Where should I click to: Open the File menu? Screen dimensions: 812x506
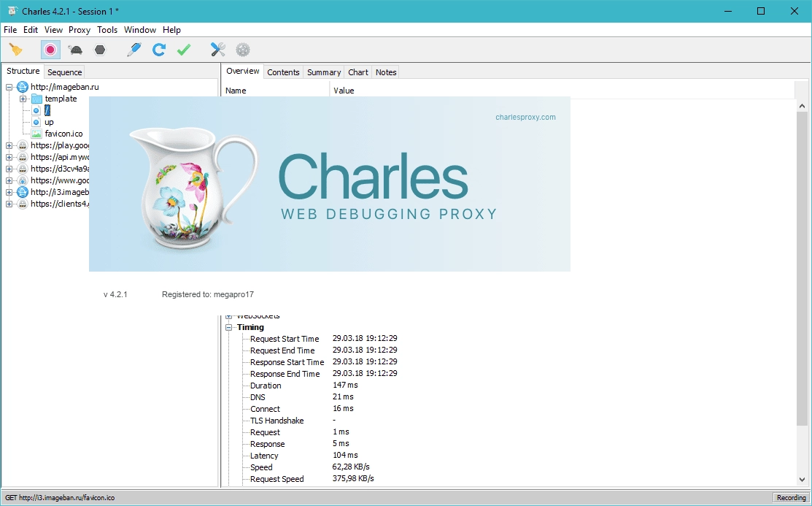point(10,29)
